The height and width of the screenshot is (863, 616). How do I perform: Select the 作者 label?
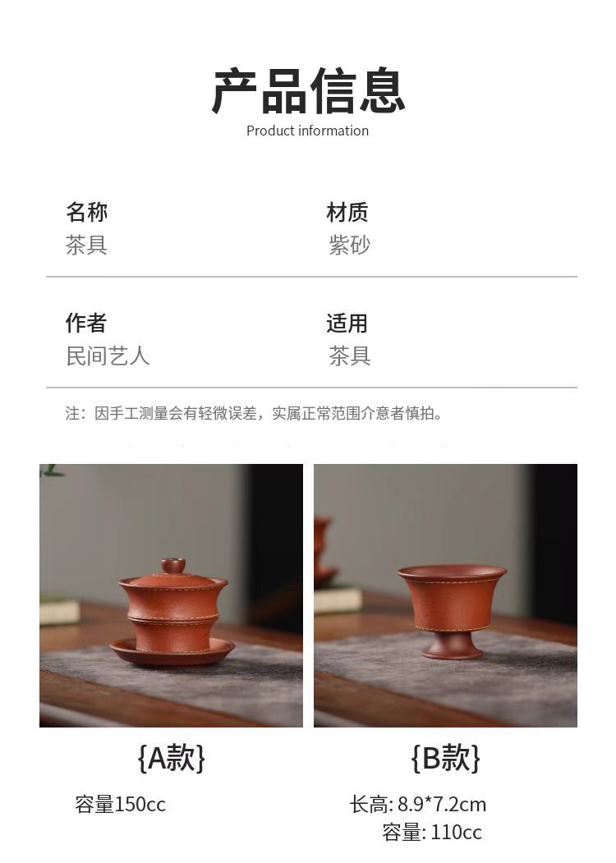(86, 323)
